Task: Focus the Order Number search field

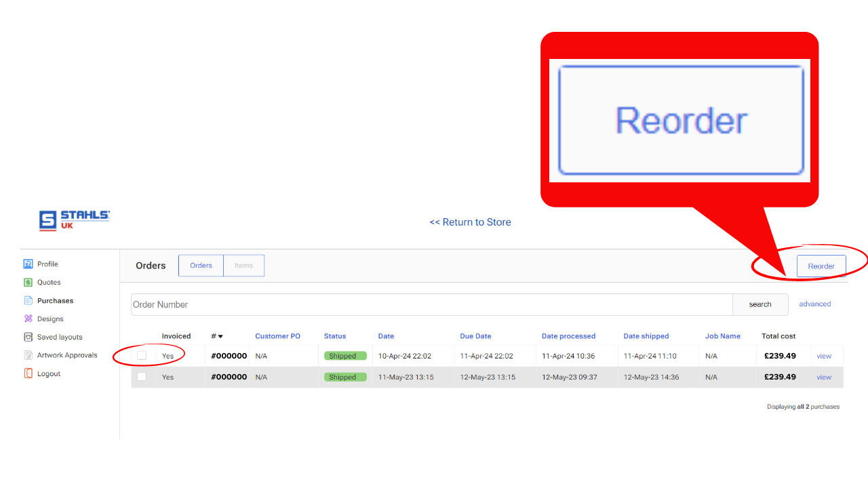Action: coord(431,304)
